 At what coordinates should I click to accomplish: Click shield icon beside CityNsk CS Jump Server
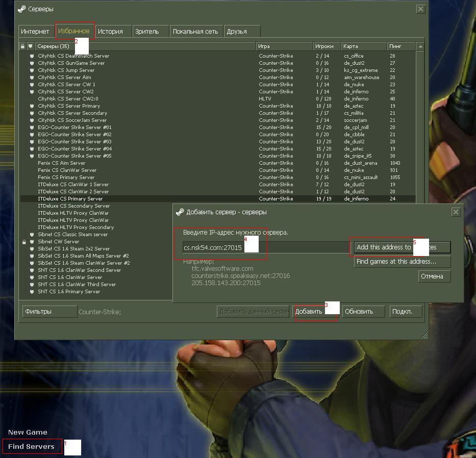[x=32, y=70]
